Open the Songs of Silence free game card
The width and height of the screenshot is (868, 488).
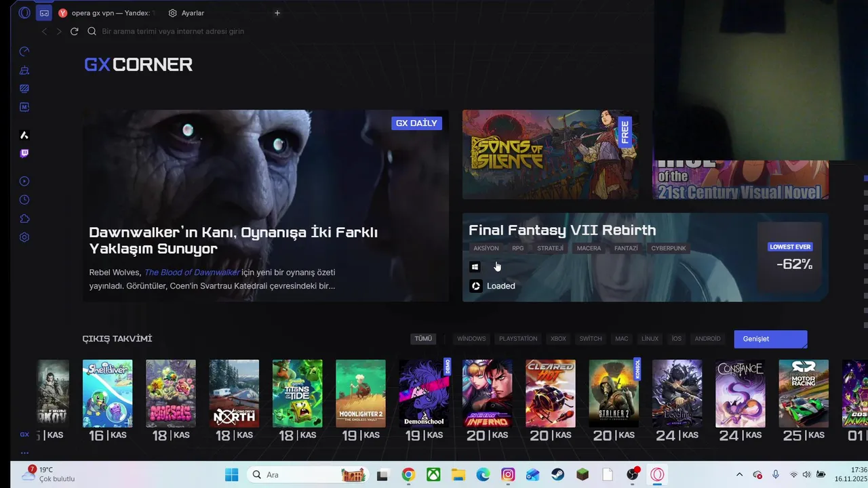tap(550, 155)
